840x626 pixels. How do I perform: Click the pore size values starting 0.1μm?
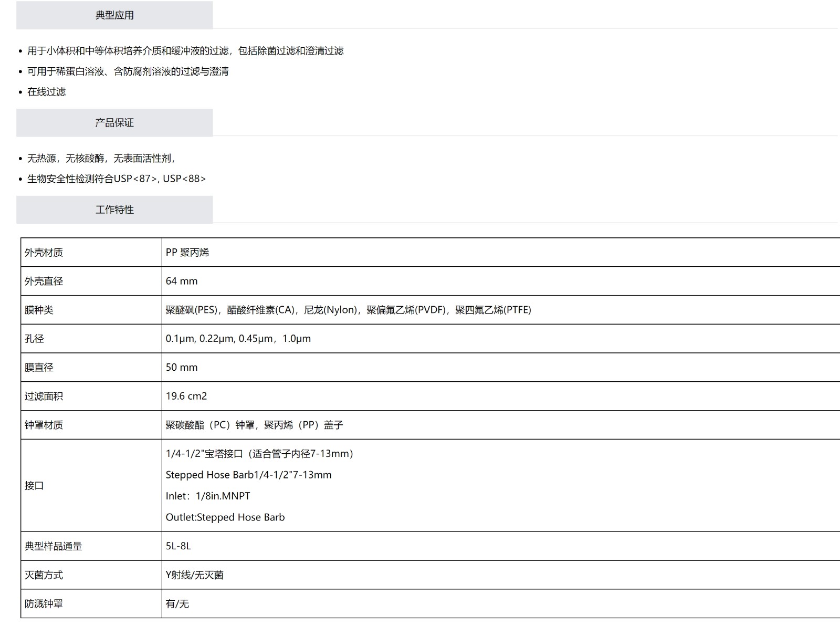[x=238, y=339]
